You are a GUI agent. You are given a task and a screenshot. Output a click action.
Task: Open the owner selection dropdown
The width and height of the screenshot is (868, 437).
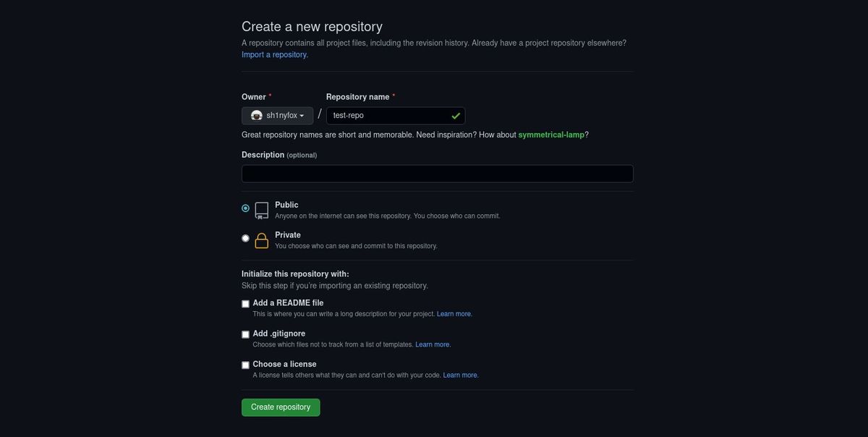click(x=277, y=114)
